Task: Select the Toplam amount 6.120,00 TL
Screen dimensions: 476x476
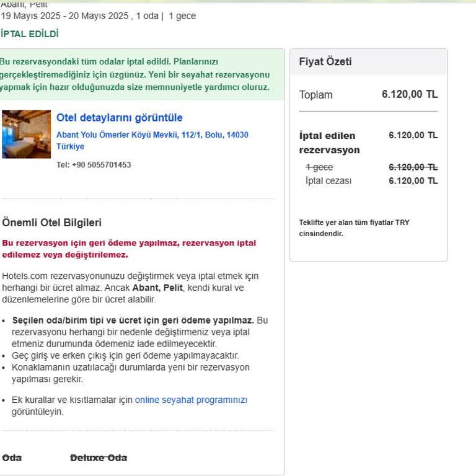Action: tap(409, 94)
